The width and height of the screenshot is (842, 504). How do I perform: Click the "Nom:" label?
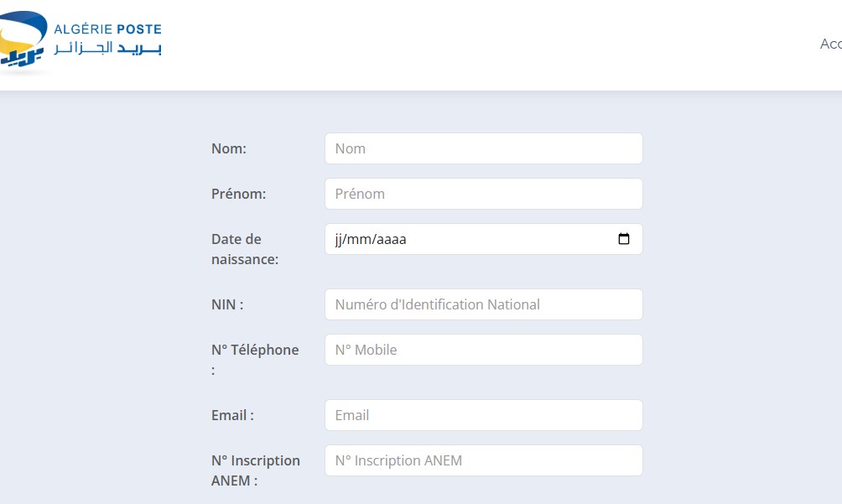229,148
